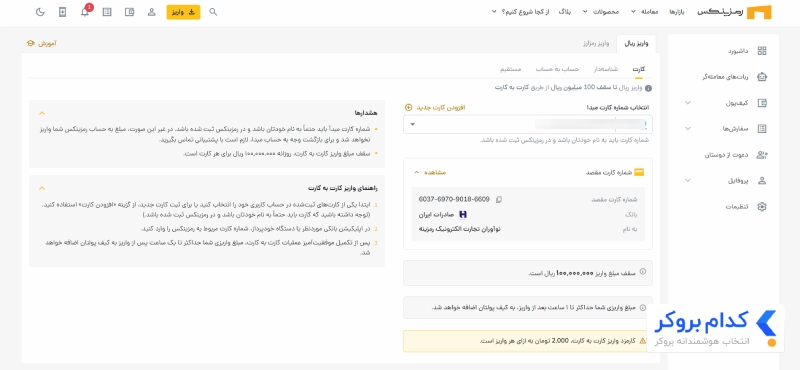Click the سفارش‌ها orders icon in sidebar
This screenshot has width=800, height=370.
pos(762,129)
